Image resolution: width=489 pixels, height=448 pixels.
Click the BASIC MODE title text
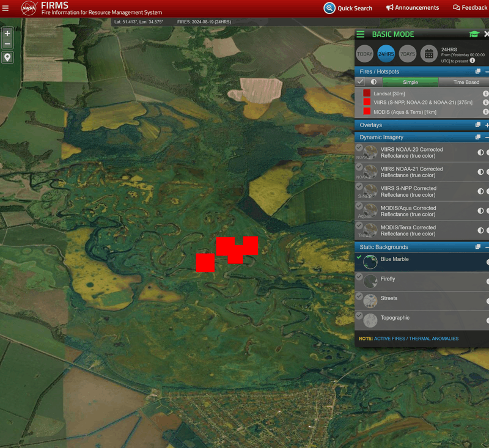tap(393, 34)
